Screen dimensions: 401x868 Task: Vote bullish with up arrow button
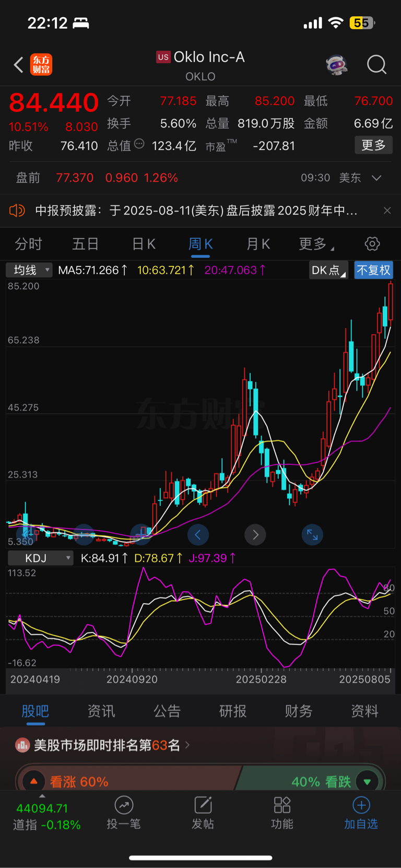coord(34,781)
